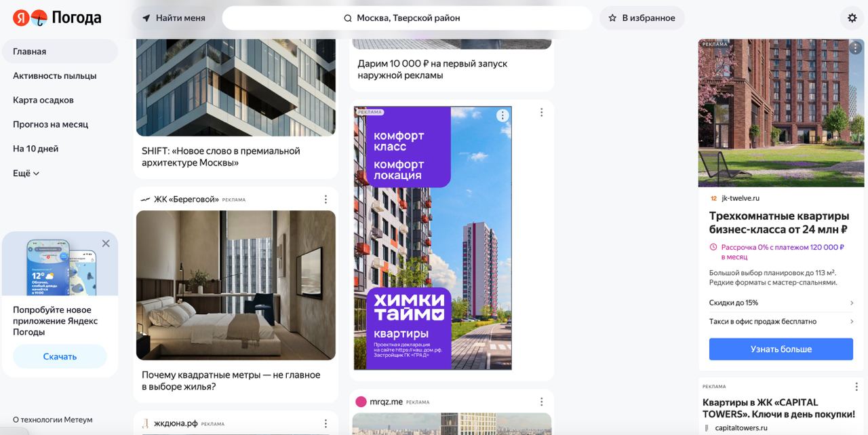Click the pink icon beside Рассрочка 0%
This screenshot has height=435, width=868.
713,248
